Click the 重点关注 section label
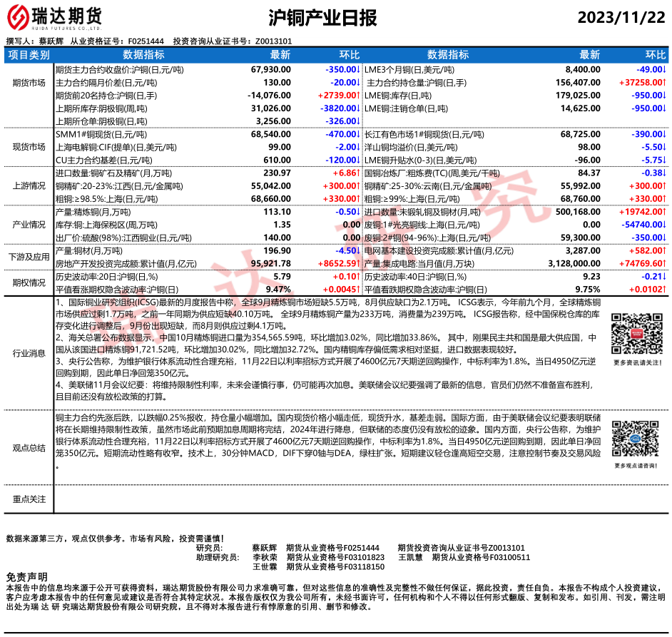 pyautogui.click(x=29, y=499)
